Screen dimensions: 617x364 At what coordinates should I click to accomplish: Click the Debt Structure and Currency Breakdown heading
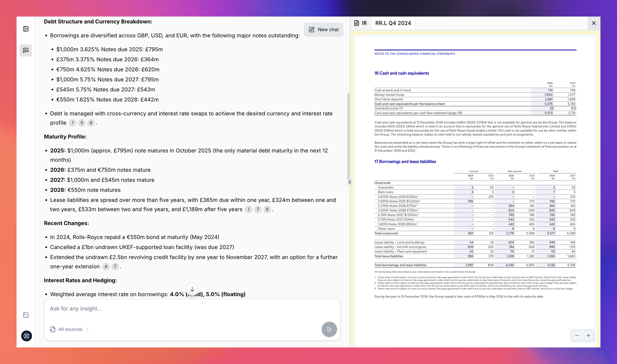[98, 22]
